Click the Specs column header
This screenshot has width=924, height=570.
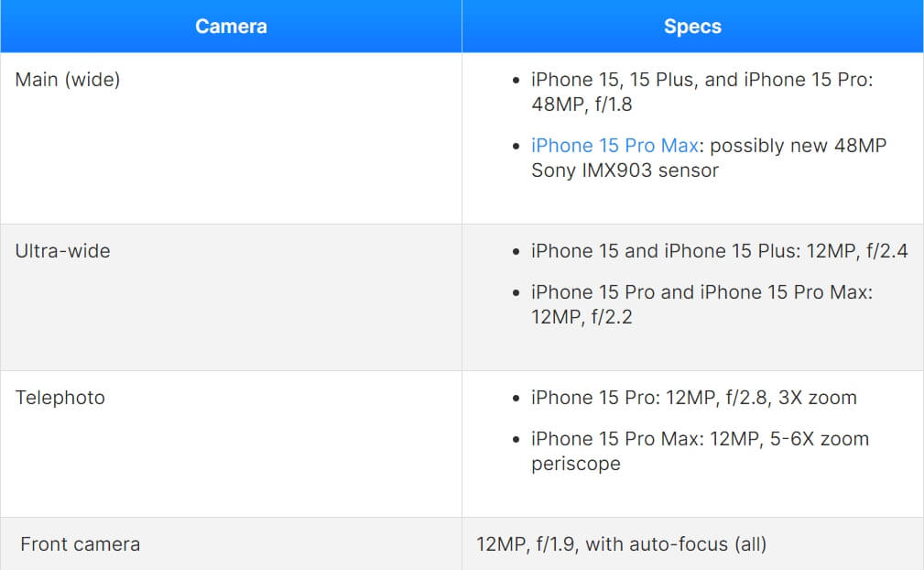[x=692, y=27]
